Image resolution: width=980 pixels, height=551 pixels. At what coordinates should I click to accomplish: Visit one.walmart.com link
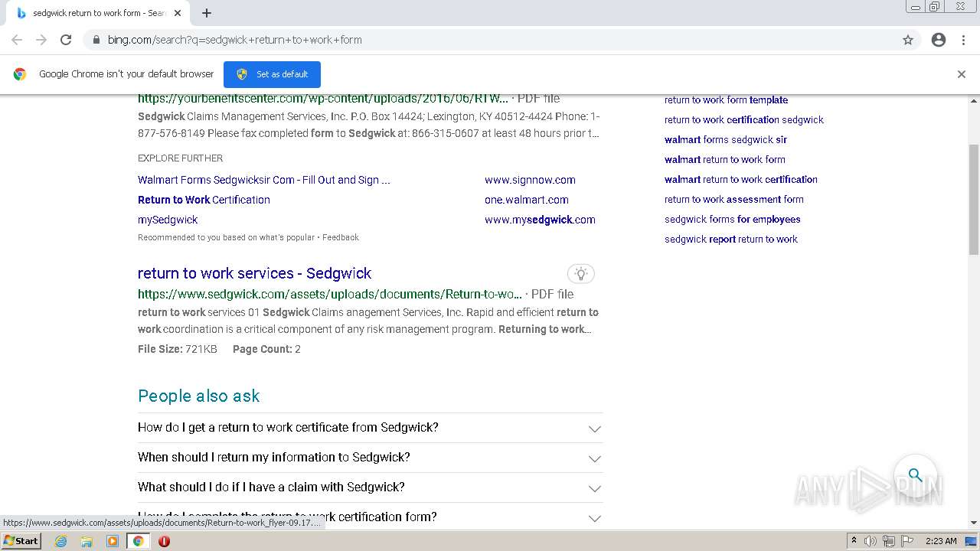pos(527,200)
